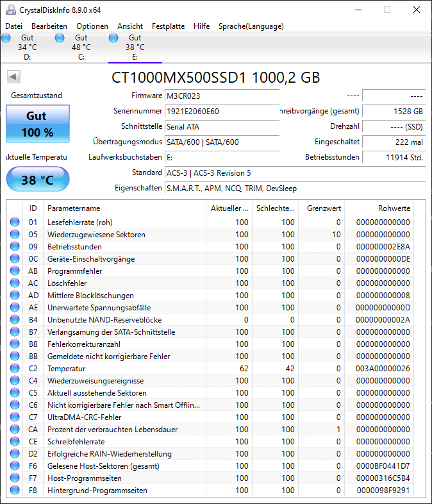Viewport: 432px width, 504px height.
Task: Click the CrystalDiskInfo app icon in title bar
Action: 11,10
